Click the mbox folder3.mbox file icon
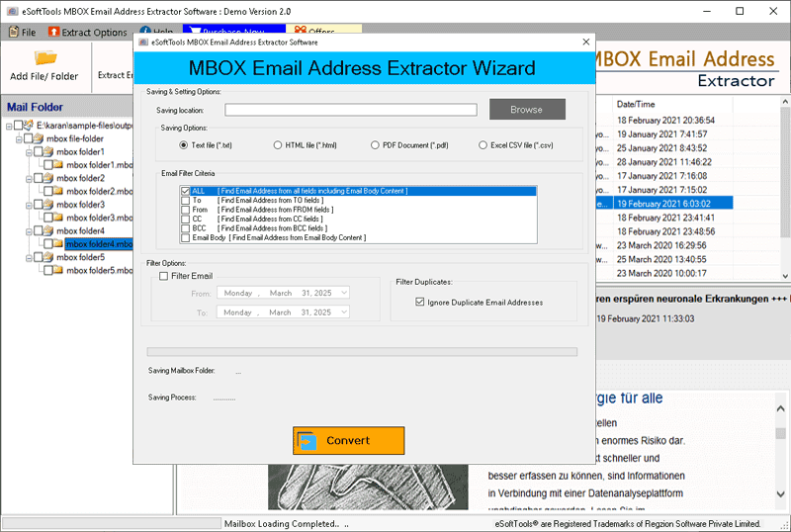The image size is (791, 532). tap(58, 218)
